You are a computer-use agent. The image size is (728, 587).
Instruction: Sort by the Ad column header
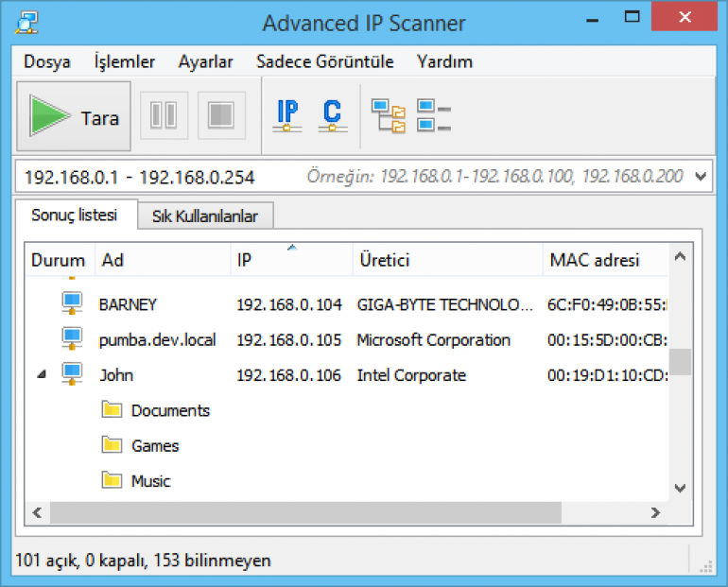(163, 260)
